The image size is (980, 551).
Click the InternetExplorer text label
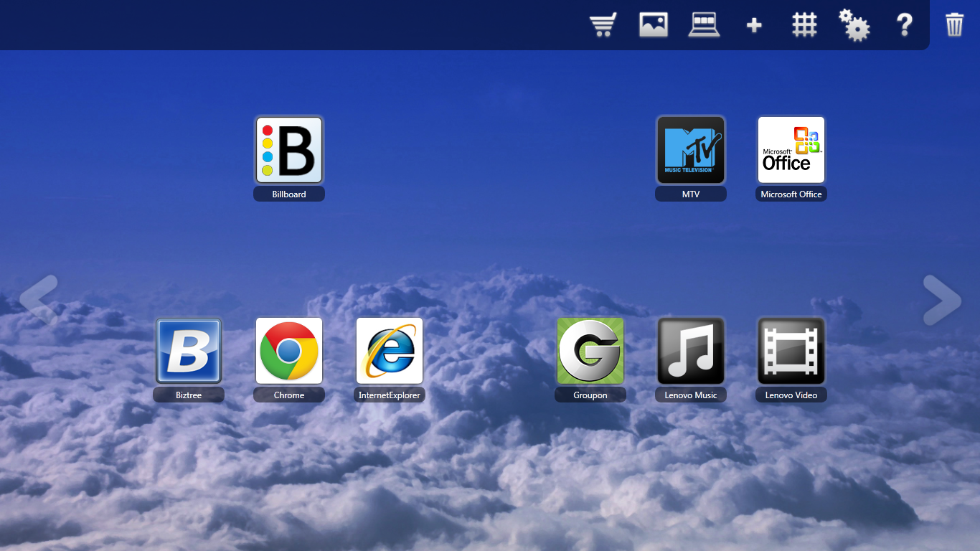coord(390,395)
